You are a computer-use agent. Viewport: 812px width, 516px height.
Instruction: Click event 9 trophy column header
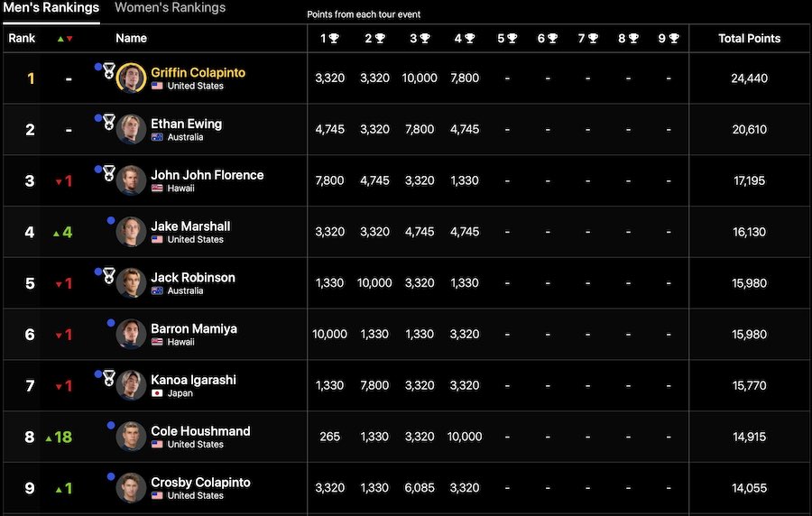[x=669, y=39]
